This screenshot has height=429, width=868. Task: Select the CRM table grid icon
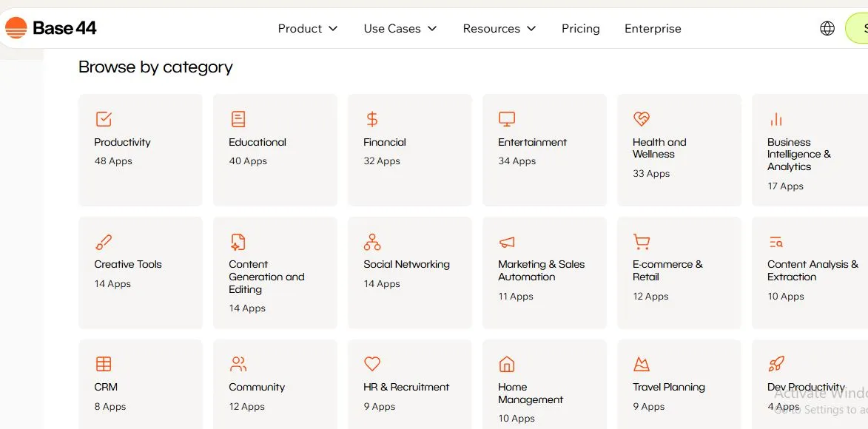click(104, 364)
